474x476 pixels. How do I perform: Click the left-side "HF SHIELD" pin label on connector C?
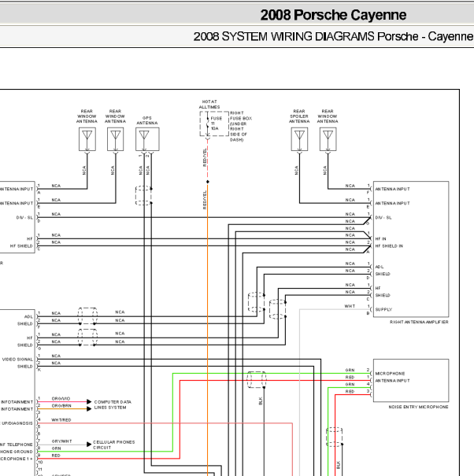(21, 246)
